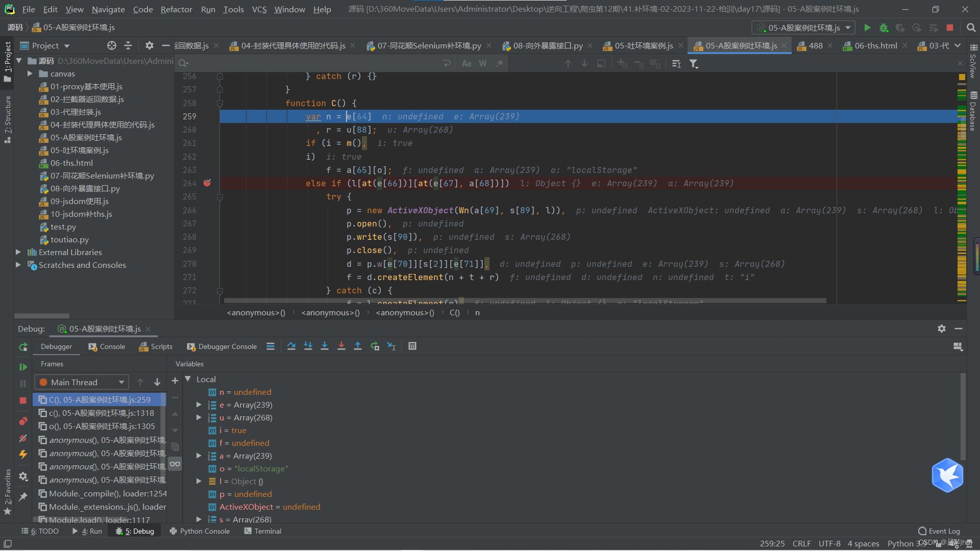980x551 pixels.
Task: Expand variable u = Array(268)
Action: (199, 417)
